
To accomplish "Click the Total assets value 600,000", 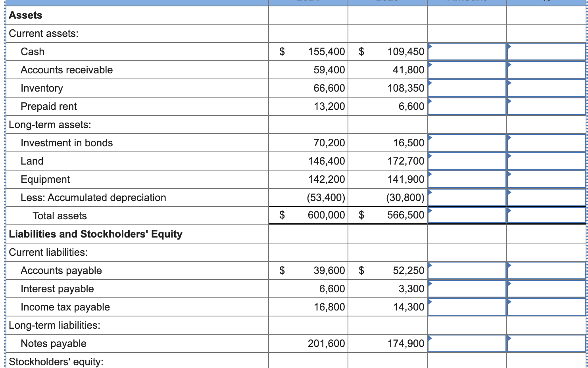I will point(327,215).
